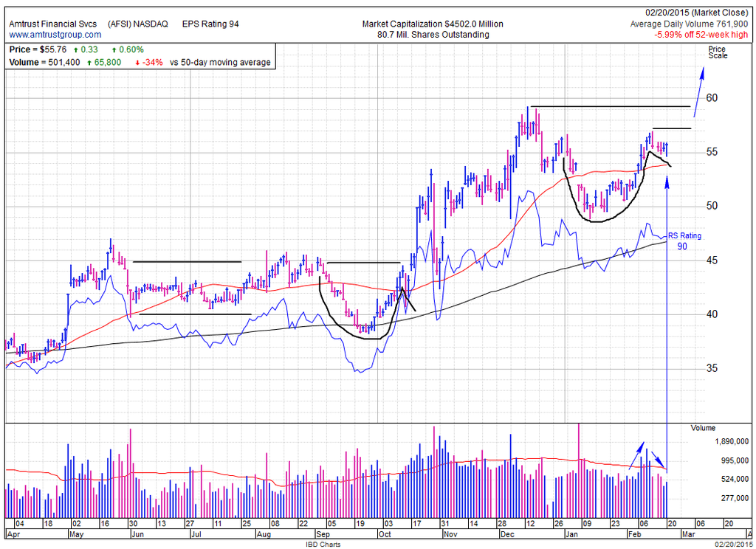Click the Mar month axis label
Image resolution: width=756 pixels, height=549 pixels.
click(687, 534)
